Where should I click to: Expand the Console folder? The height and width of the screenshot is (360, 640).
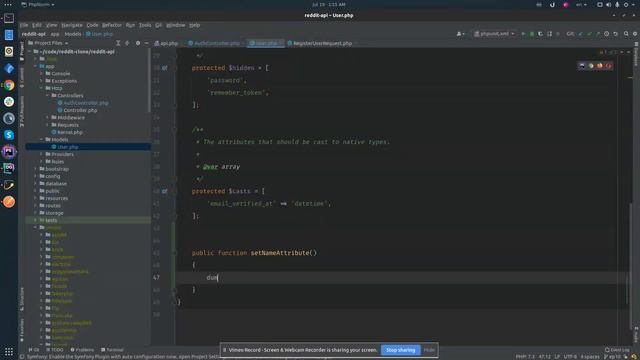pos(41,73)
